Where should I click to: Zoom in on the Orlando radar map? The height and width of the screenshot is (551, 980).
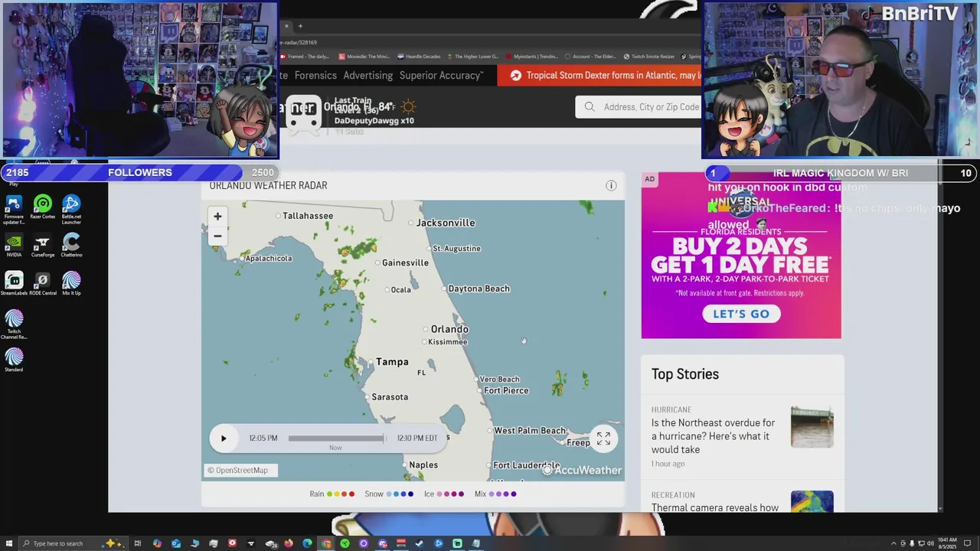click(x=217, y=217)
